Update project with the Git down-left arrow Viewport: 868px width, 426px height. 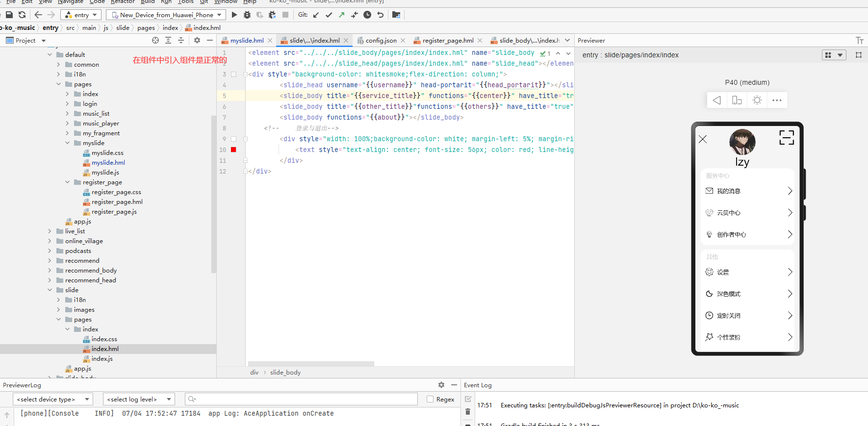(x=316, y=15)
